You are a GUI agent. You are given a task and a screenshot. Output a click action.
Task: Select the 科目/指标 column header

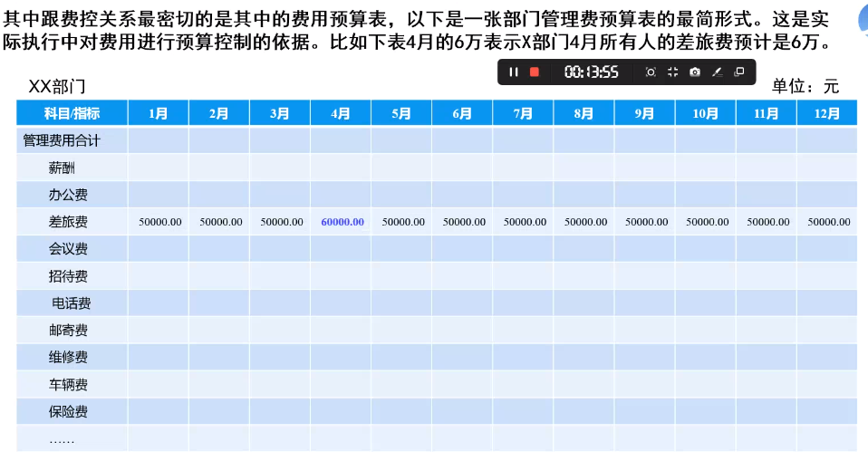tap(72, 113)
